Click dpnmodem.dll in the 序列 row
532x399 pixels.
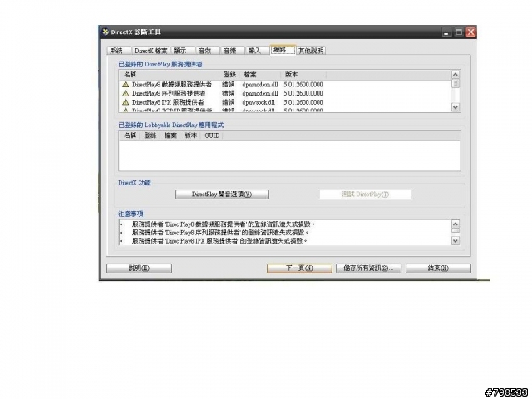coord(260,93)
